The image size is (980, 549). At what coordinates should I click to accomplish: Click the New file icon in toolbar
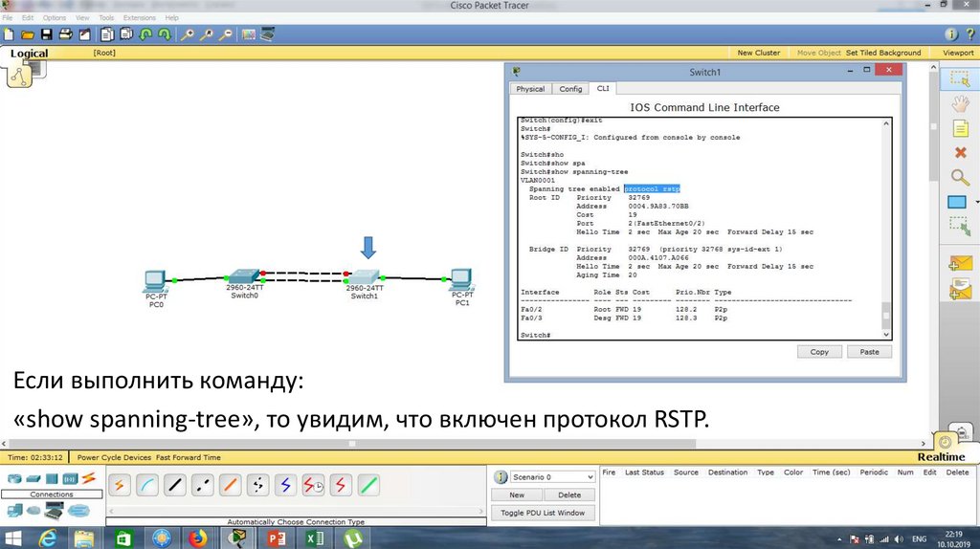8,34
